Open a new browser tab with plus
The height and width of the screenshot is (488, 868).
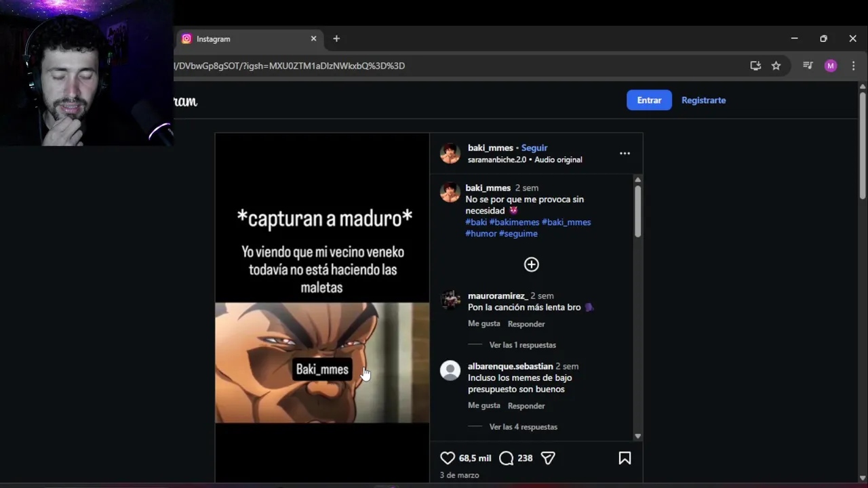click(x=336, y=39)
